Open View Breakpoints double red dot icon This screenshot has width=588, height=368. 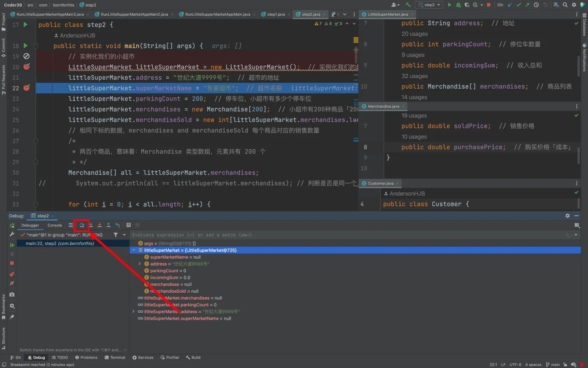click(12, 274)
